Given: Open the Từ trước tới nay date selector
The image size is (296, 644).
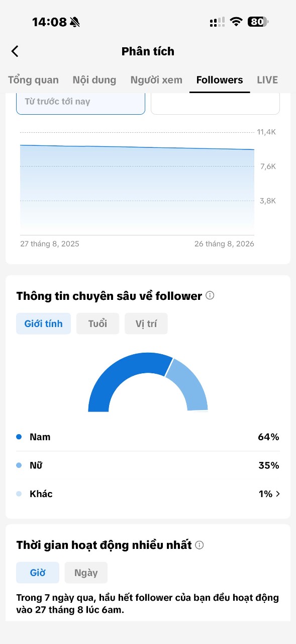Looking at the screenshot, I should coord(80,103).
